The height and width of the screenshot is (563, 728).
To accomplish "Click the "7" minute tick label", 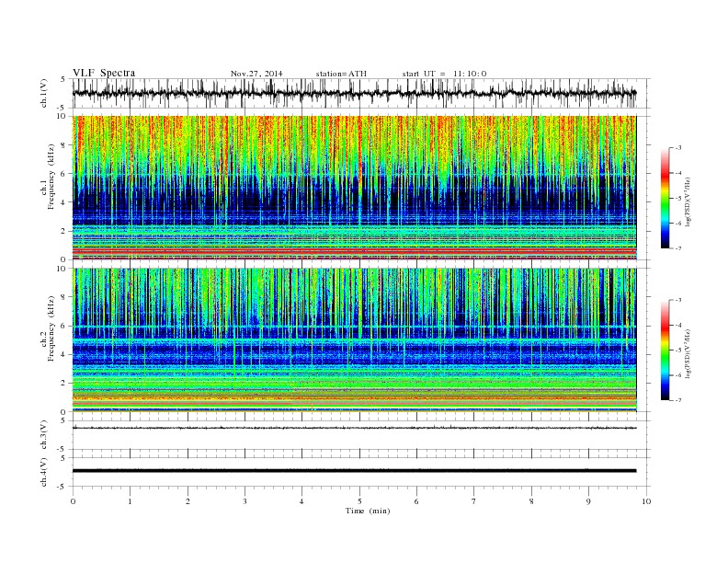I will [x=474, y=501].
